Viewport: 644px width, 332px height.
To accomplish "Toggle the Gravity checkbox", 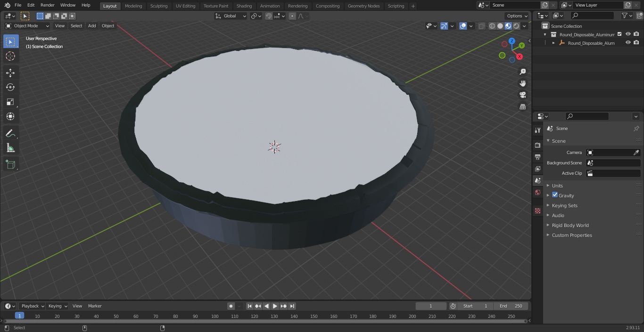I will coord(555,195).
